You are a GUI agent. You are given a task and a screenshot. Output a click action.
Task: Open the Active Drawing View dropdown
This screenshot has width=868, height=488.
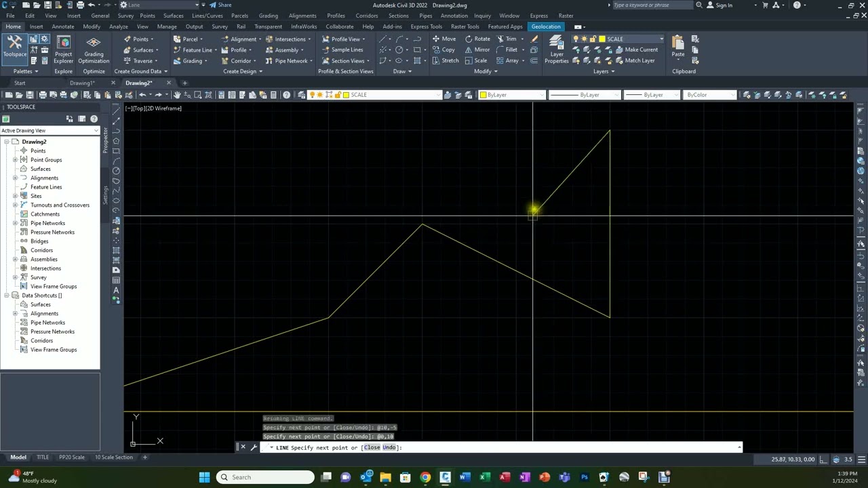click(50, 130)
